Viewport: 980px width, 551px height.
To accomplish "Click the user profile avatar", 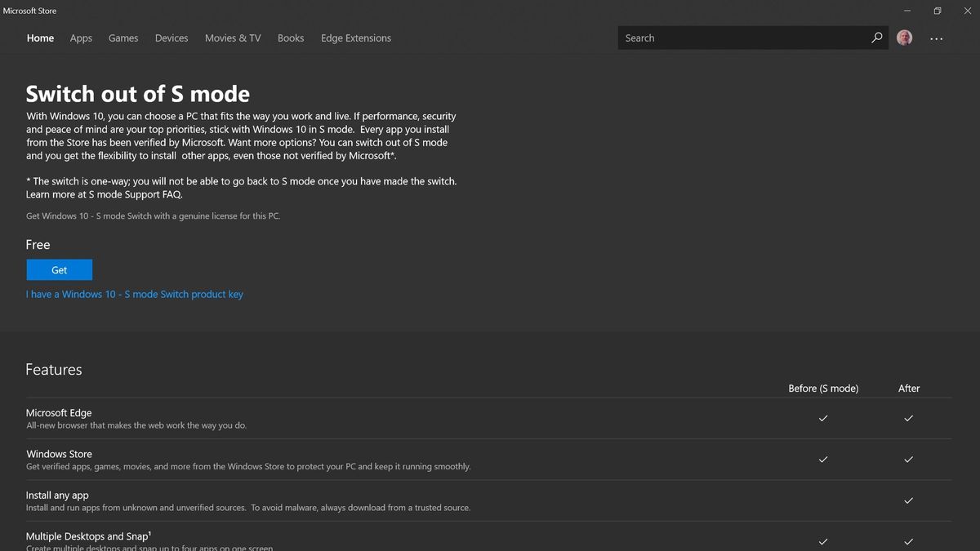I will 904,38.
